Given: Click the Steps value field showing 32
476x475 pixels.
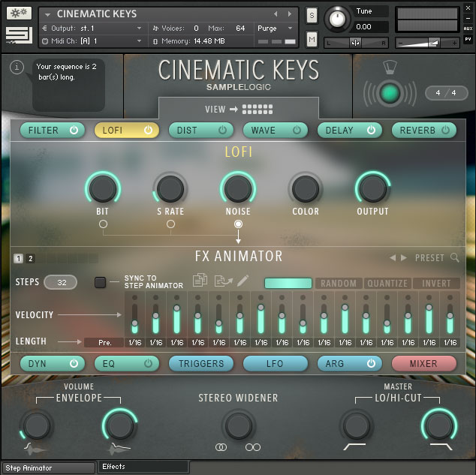Looking at the screenshot, I should 61,283.
